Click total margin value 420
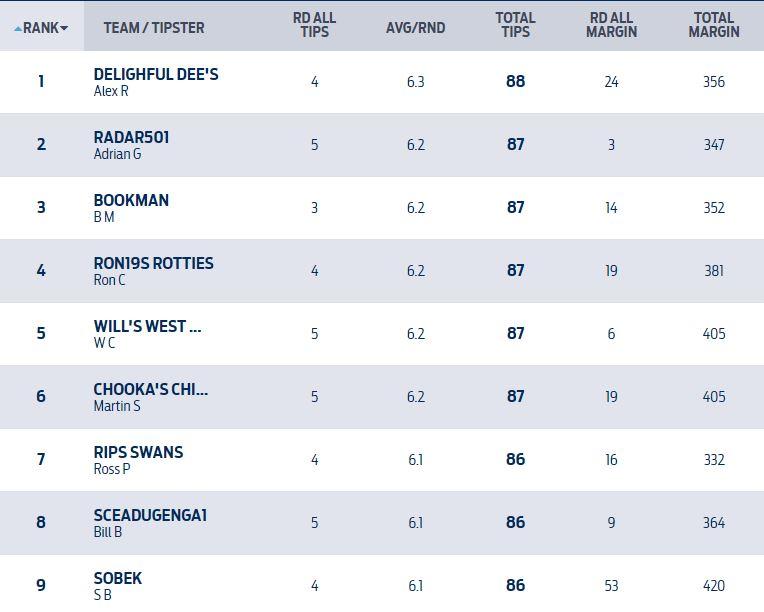 (x=714, y=586)
